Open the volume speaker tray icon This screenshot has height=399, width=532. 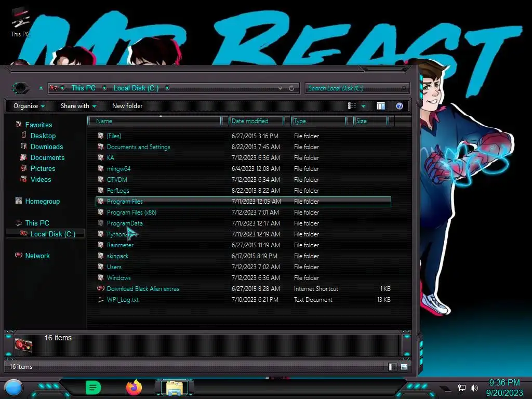coord(474,388)
